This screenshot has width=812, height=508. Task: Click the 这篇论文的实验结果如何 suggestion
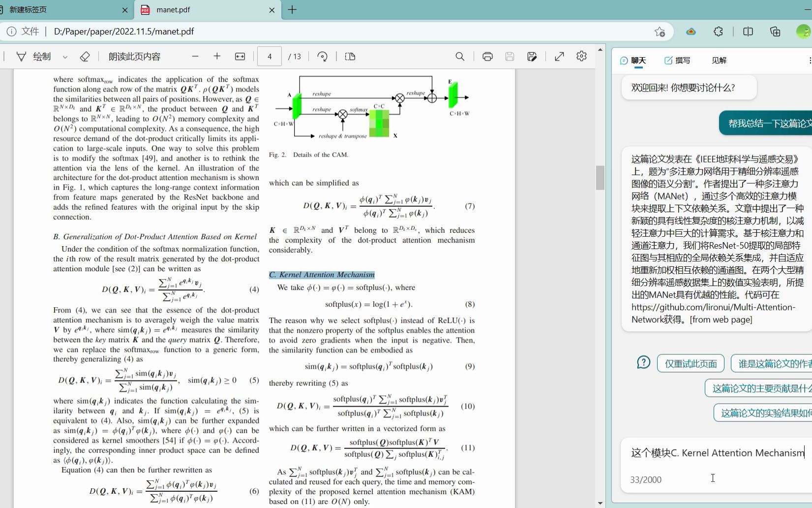tap(763, 413)
